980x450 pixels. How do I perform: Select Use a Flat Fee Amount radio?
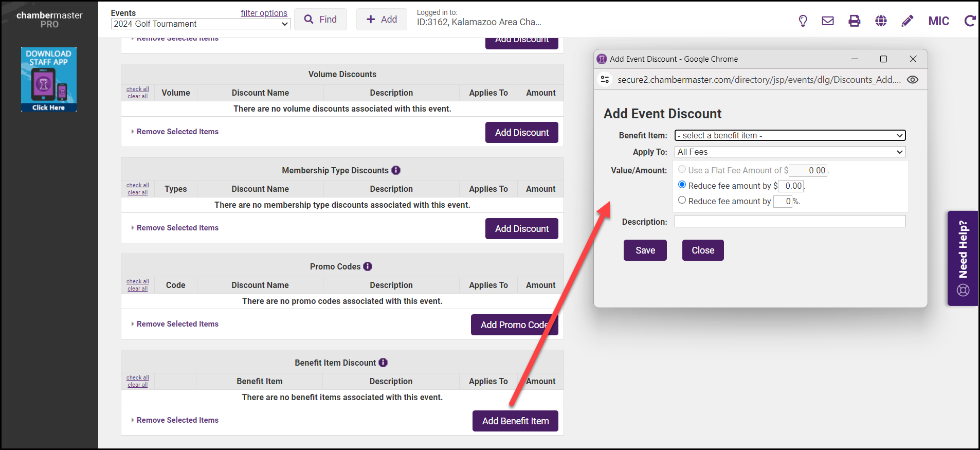(x=682, y=169)
